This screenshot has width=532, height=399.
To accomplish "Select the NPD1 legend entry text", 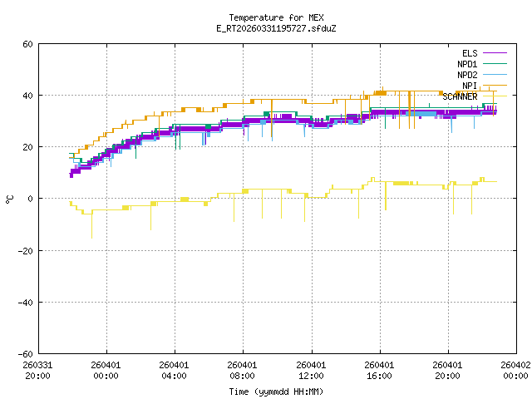I will click(467, 64).
